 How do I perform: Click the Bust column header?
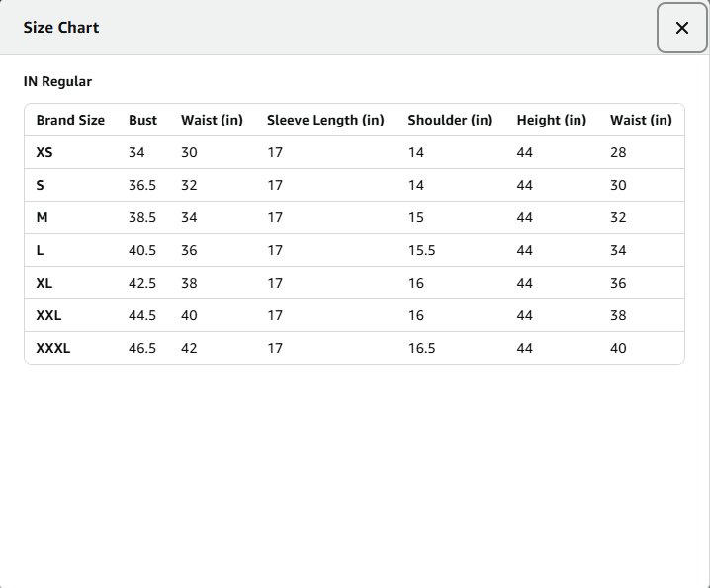point(142,120)
